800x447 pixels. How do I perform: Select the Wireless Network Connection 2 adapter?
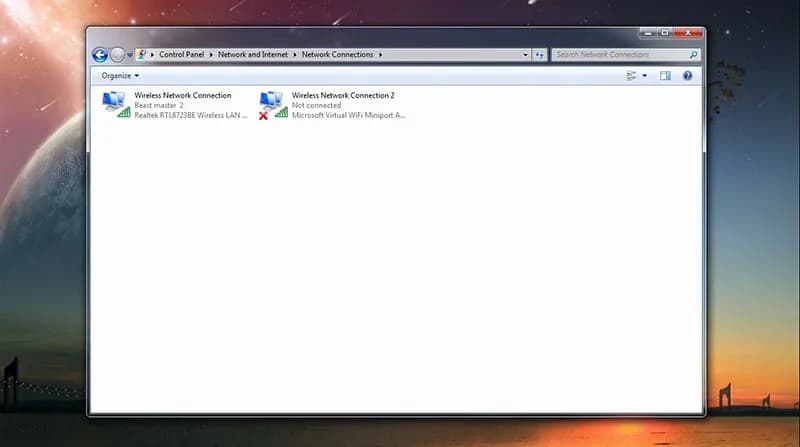click(273, 105)
